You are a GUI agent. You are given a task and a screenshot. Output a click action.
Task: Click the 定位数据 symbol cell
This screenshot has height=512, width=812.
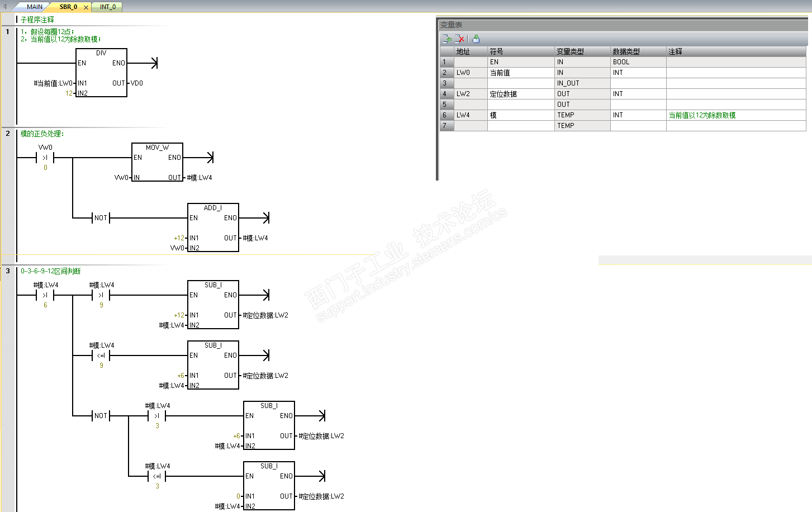click(521, 94)
